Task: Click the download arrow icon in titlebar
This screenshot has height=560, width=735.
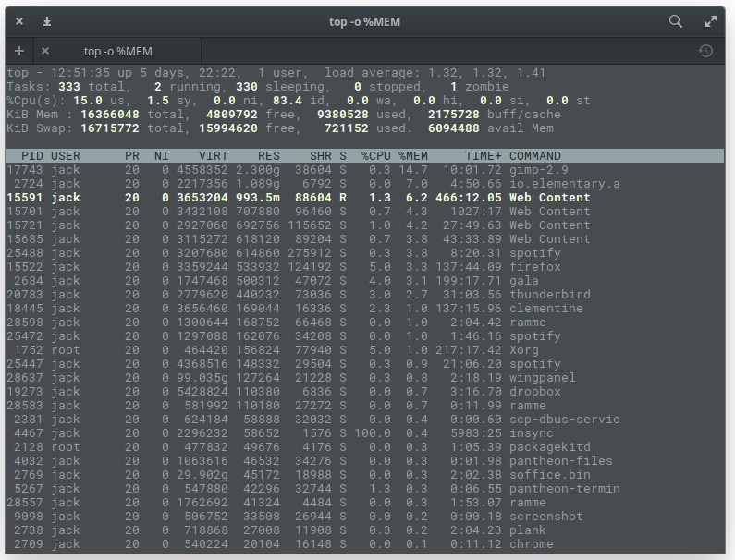Action: (x=47, y=21)
